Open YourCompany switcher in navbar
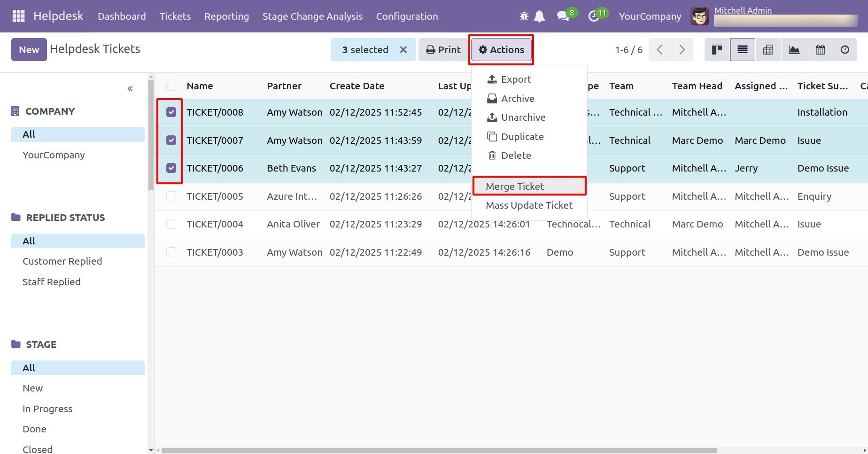Image resolution: width=868 pixels, height=454 pixels. 650,16
